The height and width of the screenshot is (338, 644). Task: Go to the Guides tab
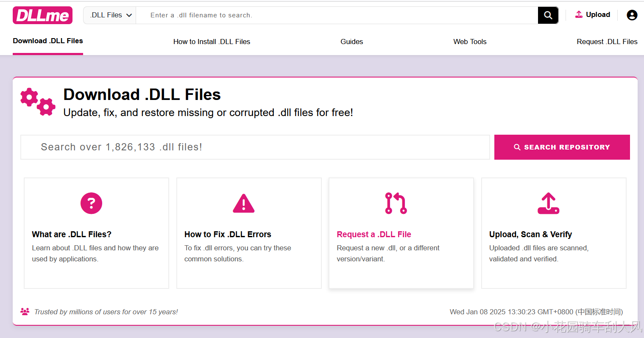(351, 42)
